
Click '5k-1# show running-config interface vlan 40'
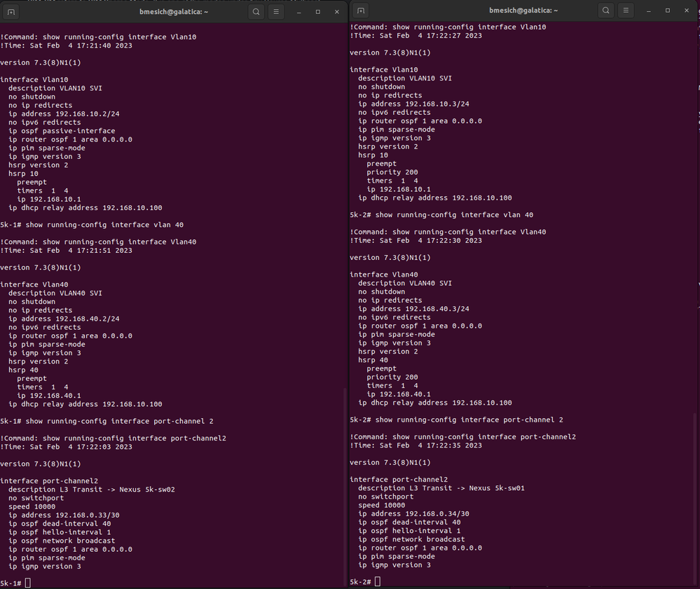tap(92, 225)
